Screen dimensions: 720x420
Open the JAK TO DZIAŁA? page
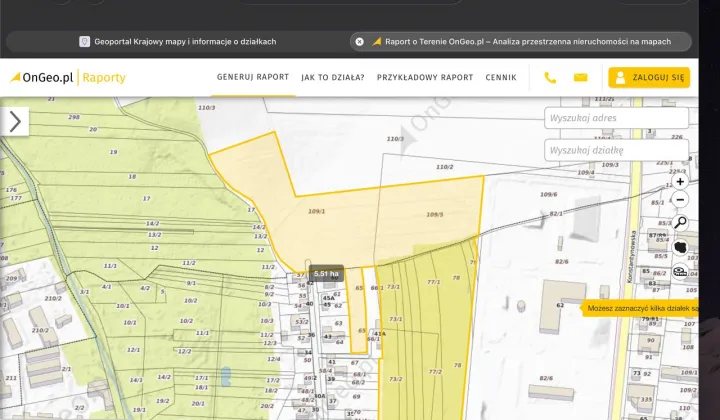tap(333, 78)
